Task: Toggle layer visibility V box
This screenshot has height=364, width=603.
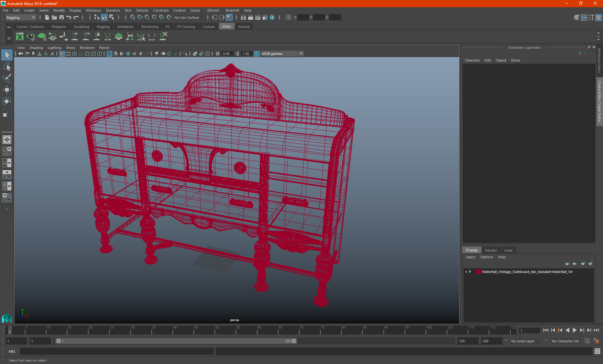Action: coord(466,272)
